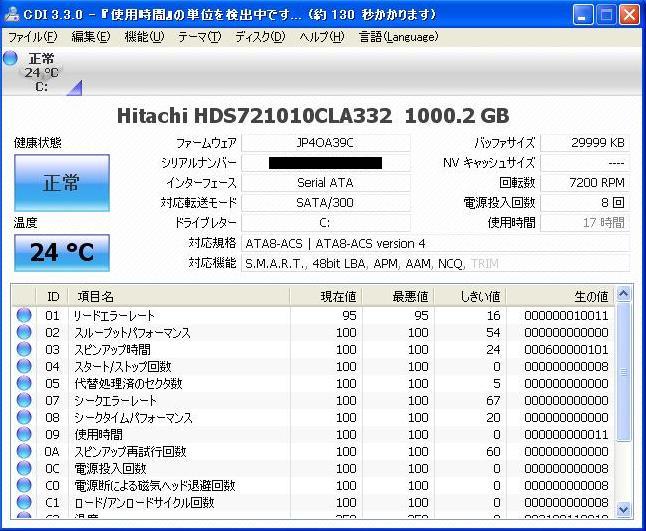646x531 pixels.
Task: Click the drive title Hitachi HDS721010CLA332
Action: pyautogui.click(x=254, y=116)
